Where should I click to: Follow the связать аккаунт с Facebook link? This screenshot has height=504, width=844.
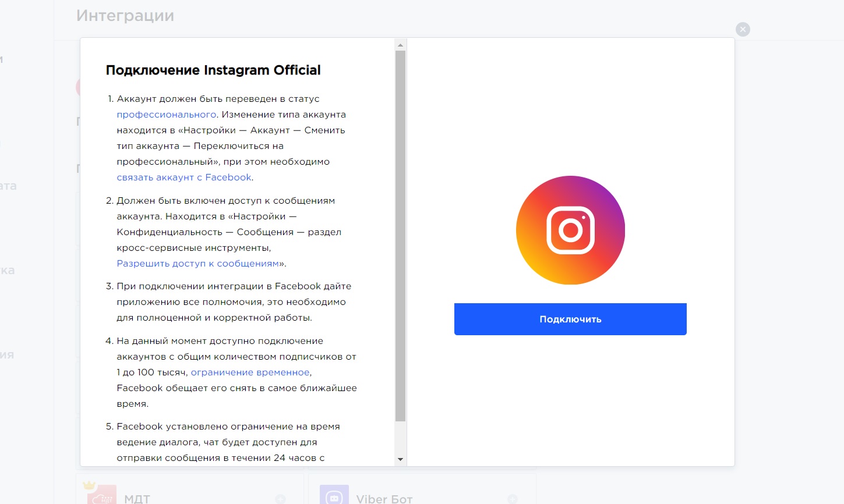click(184, 178)
